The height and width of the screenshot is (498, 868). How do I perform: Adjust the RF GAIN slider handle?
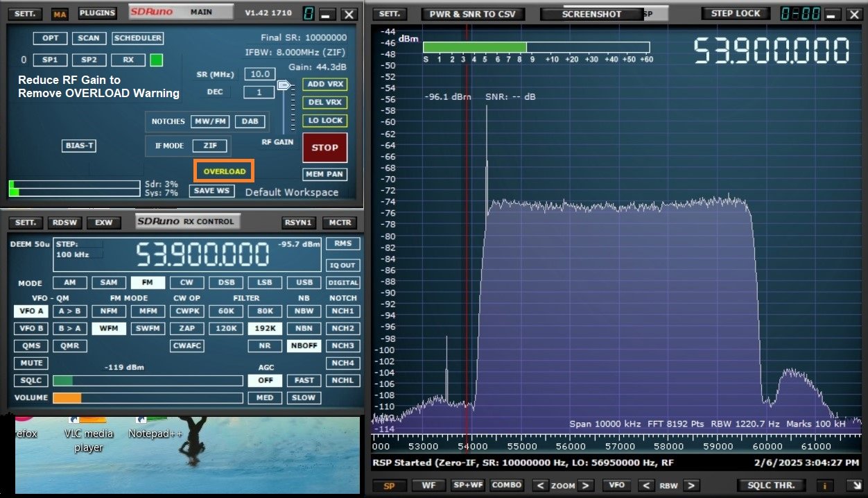point(284,85)
